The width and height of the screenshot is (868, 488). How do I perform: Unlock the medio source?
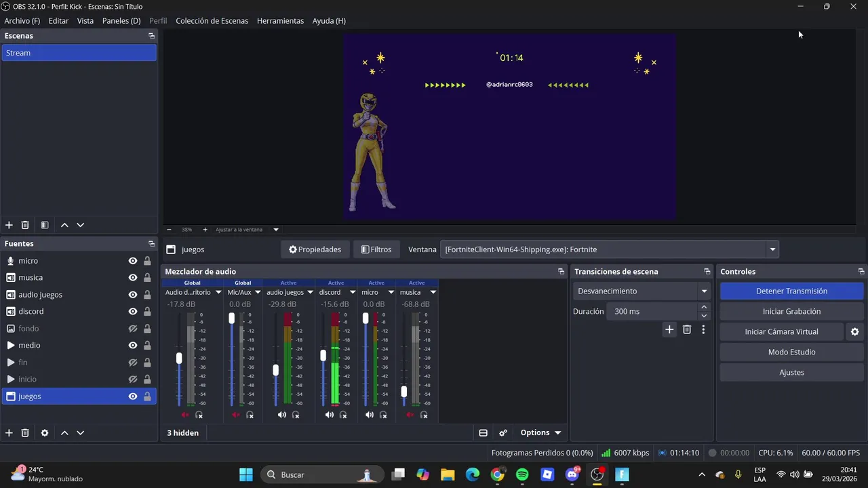point(147,346)
